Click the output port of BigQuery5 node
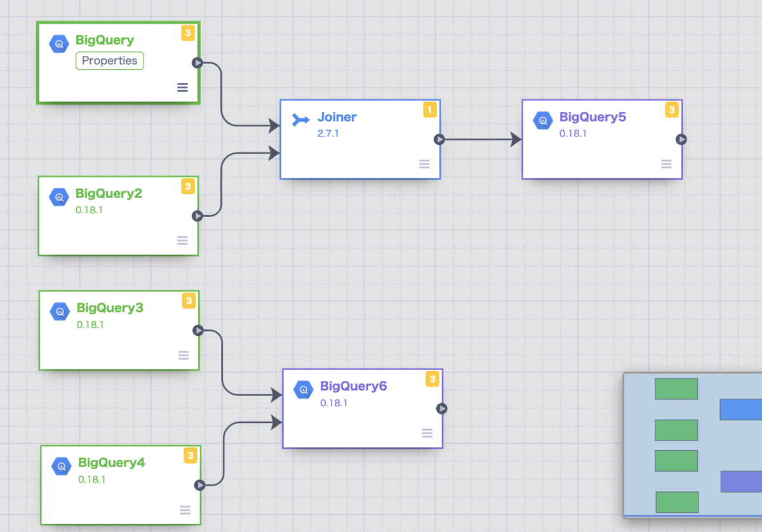The image size is (762, 532). coord(681,140)
